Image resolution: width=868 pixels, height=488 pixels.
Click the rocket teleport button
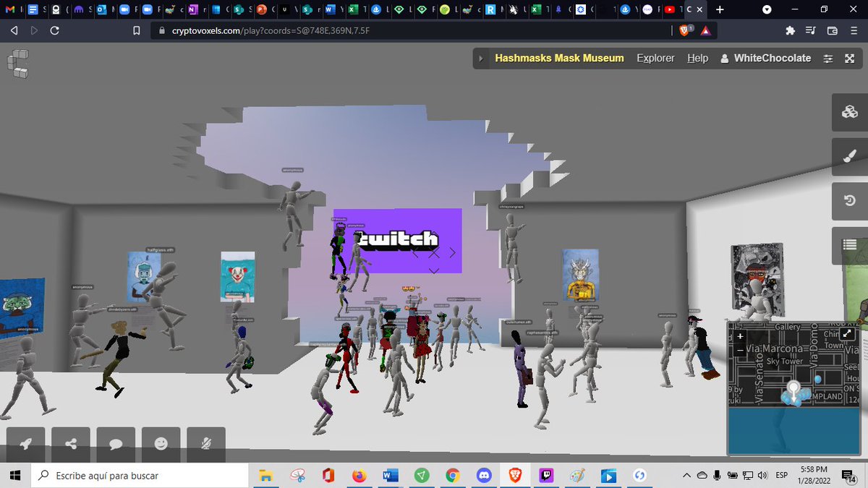click(x=26, y=444)
